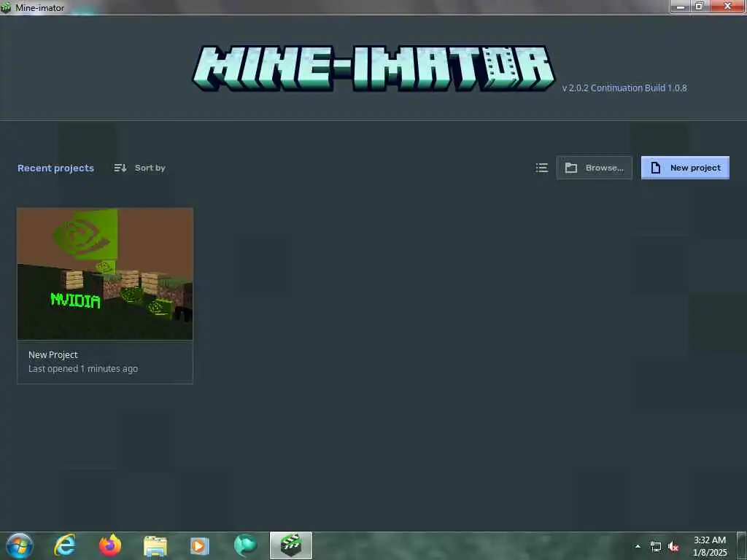Open Windows Explorer folder taskbar icon
Image resolution: width=747 pixels, height=560 pixels.
click(155, 546)
